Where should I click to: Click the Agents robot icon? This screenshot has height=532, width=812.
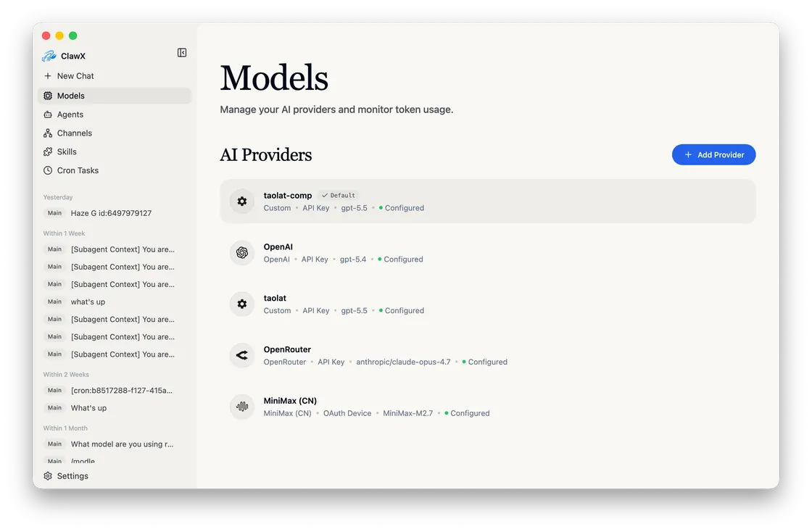click(48, 115)
